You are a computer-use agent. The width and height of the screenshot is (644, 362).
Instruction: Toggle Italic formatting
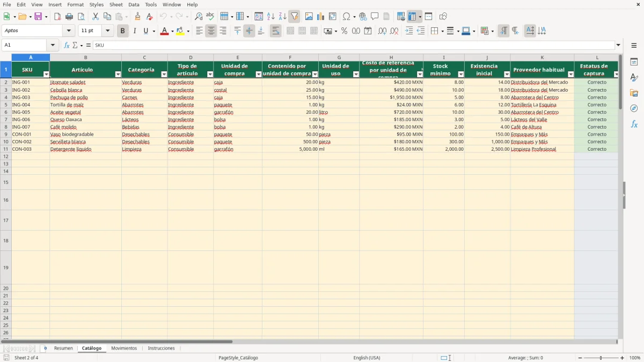coord(134,31)
